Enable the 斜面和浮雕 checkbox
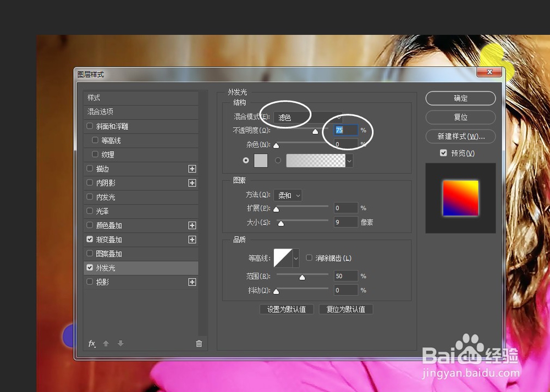The width and height of the screenshot is (550, 392). [x=90, y=126]
